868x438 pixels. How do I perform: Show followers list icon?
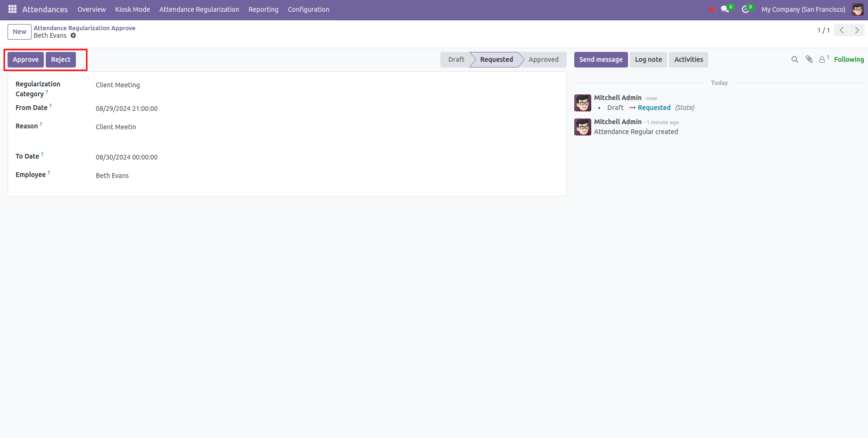coord(822,59)
